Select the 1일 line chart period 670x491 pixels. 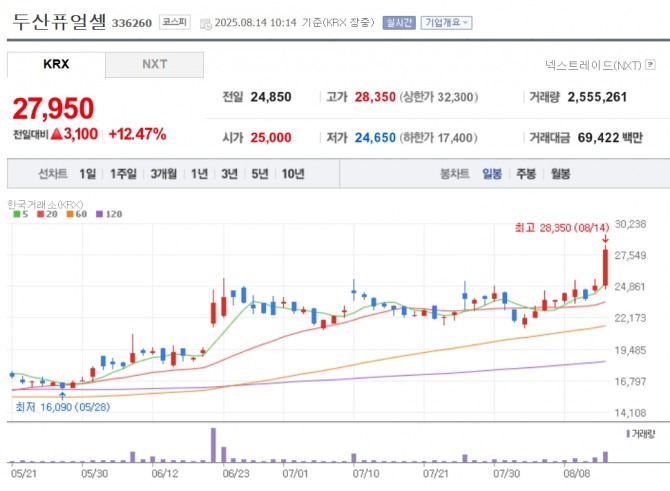(88, 173)
